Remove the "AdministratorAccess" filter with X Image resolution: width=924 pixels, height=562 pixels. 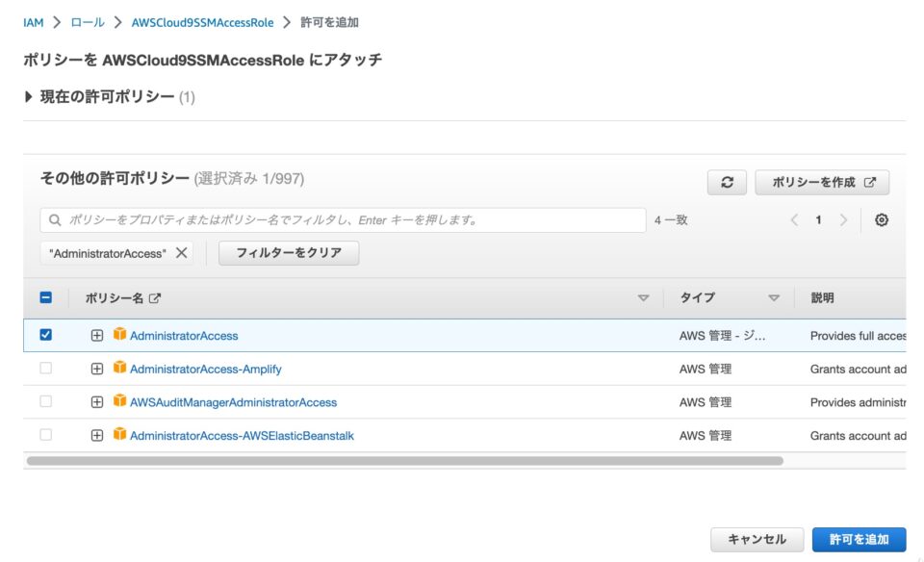click(182, 253)
